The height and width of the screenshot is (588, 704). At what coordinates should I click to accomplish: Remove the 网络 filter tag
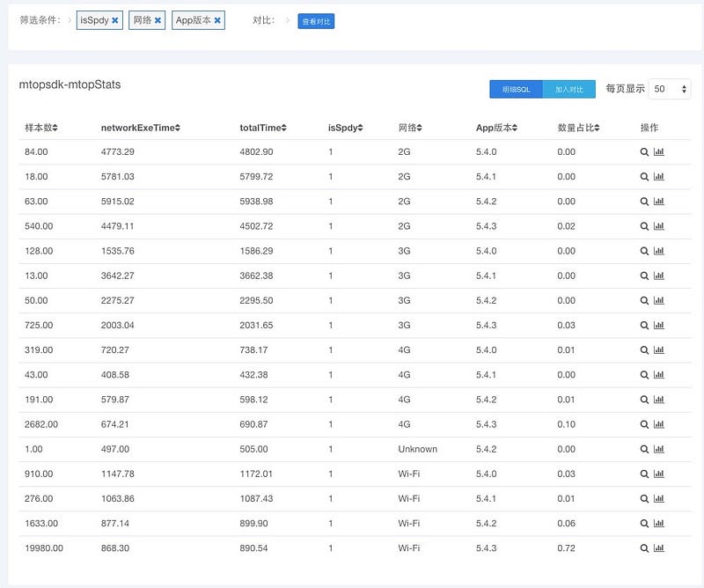[158, 20]
